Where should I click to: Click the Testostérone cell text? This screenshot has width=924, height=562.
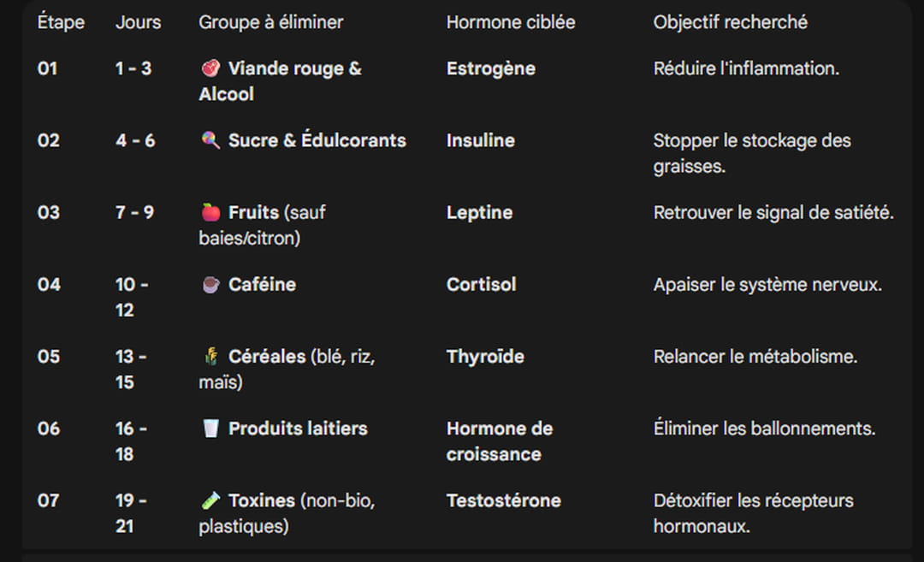tap(504, 500)
